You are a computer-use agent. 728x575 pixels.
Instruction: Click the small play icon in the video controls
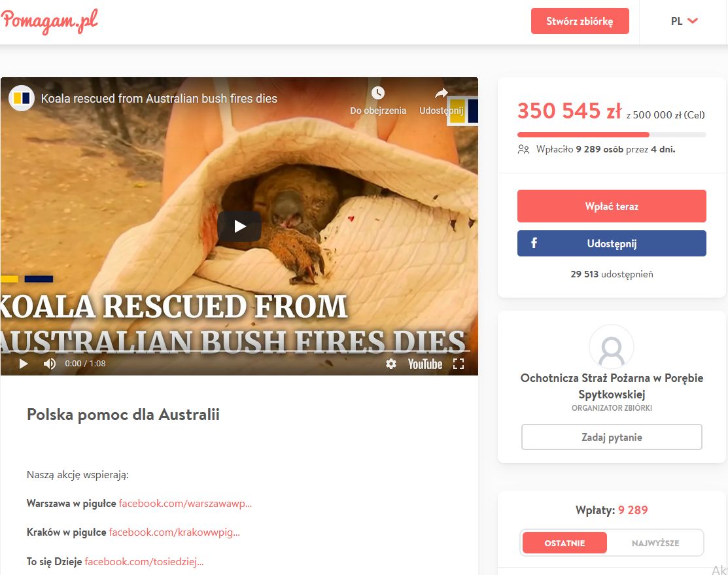[23, 363]
